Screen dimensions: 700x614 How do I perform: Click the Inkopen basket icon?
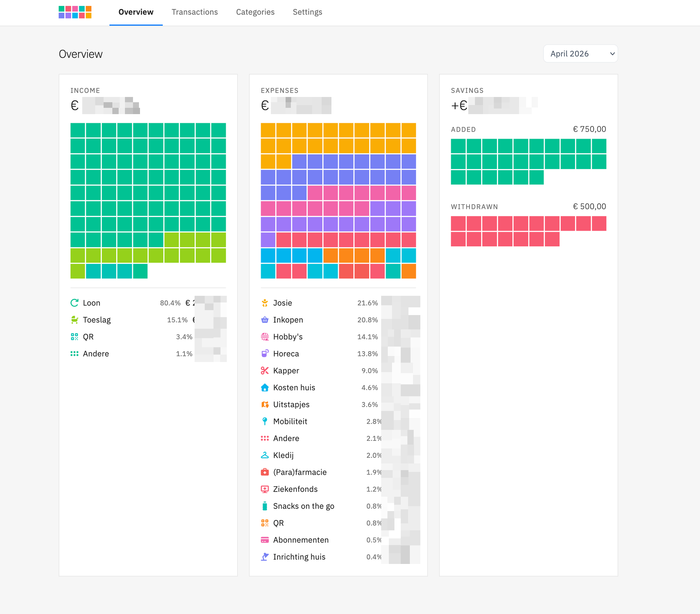[265, 320]
